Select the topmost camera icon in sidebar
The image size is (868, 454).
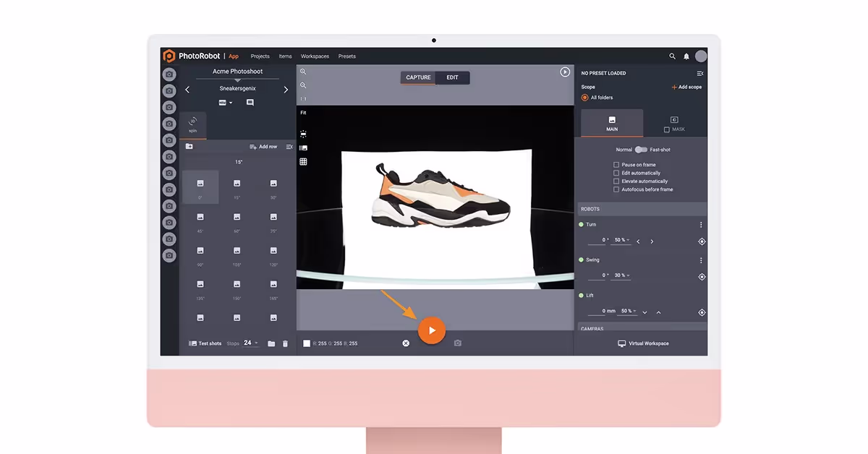[169, 74]
